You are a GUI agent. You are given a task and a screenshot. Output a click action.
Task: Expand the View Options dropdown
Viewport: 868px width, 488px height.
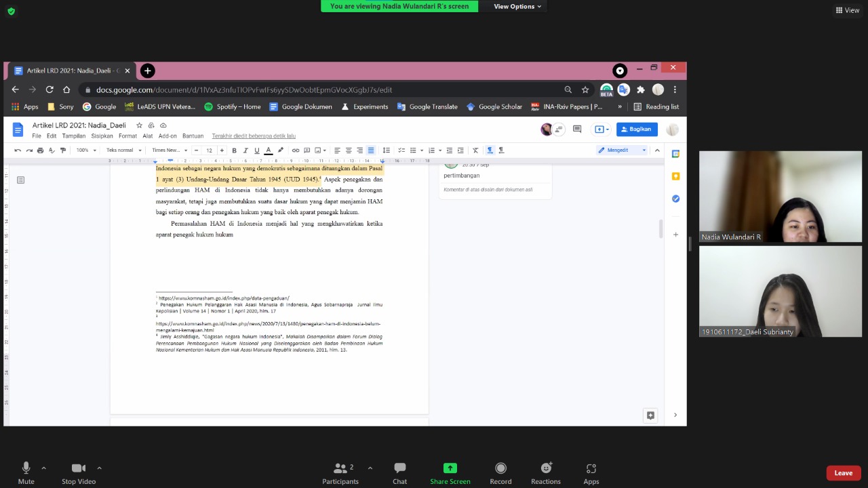pos(517,6)
